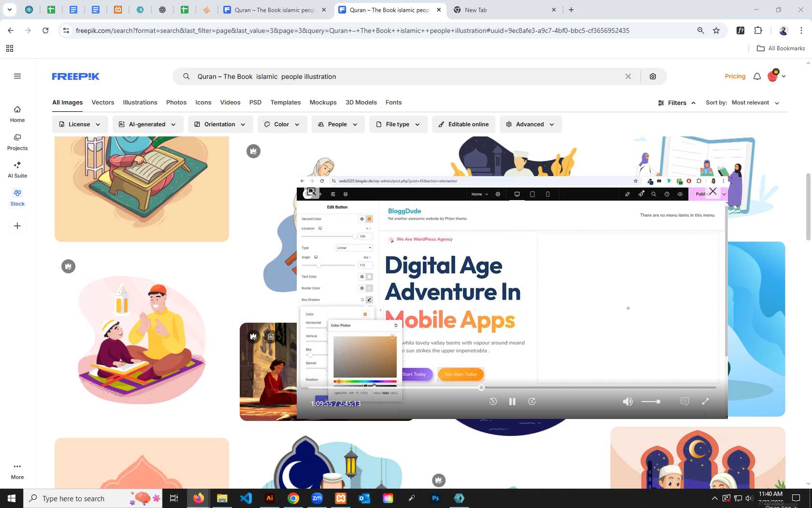Open Adobe Illustrator from the taskbar

click(270, 498)
